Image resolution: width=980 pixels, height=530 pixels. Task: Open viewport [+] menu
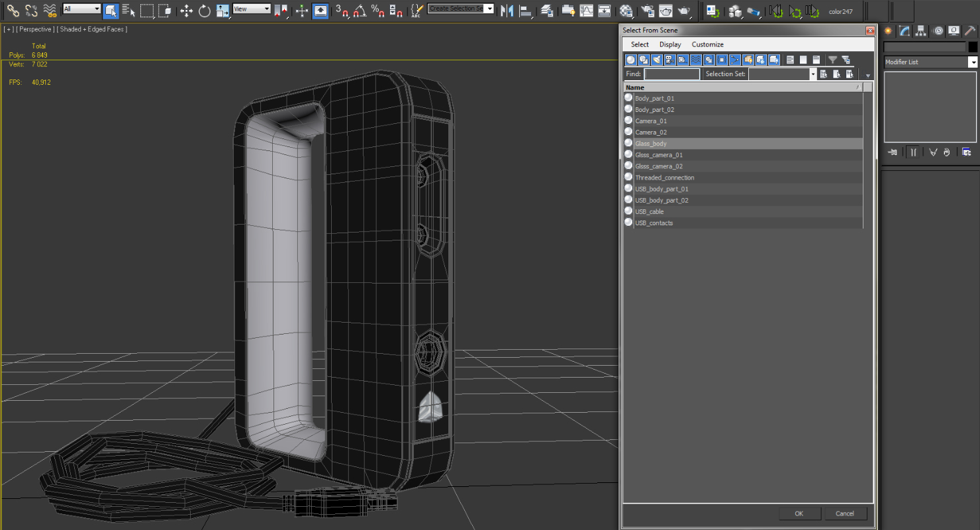pyautogui.click(x=9, y=29)
